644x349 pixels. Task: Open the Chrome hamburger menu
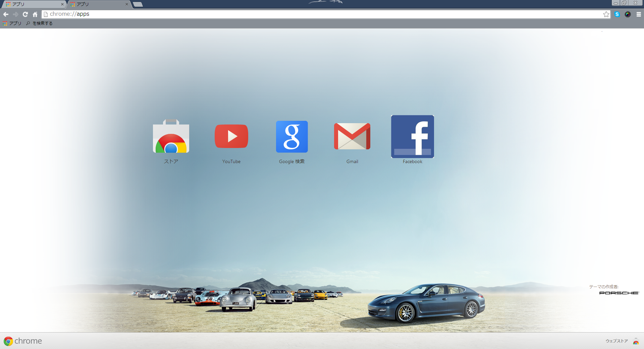click(x=639, y=14)
